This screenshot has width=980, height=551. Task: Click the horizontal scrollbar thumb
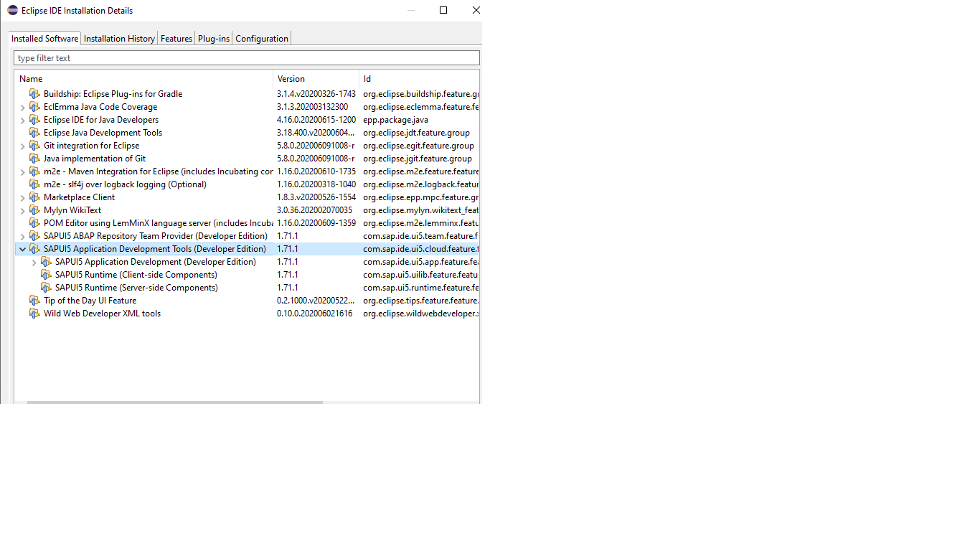pos(175,402)
